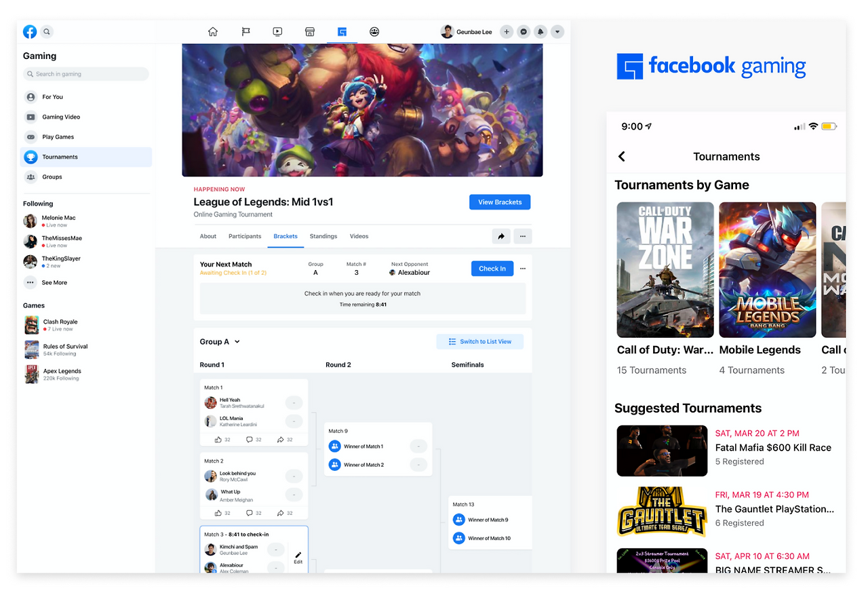Viewport: 868px width, 595px height.
Task: Open TheMissesMae in Following list
Action: pyautogui.click(x=53, y=242)
